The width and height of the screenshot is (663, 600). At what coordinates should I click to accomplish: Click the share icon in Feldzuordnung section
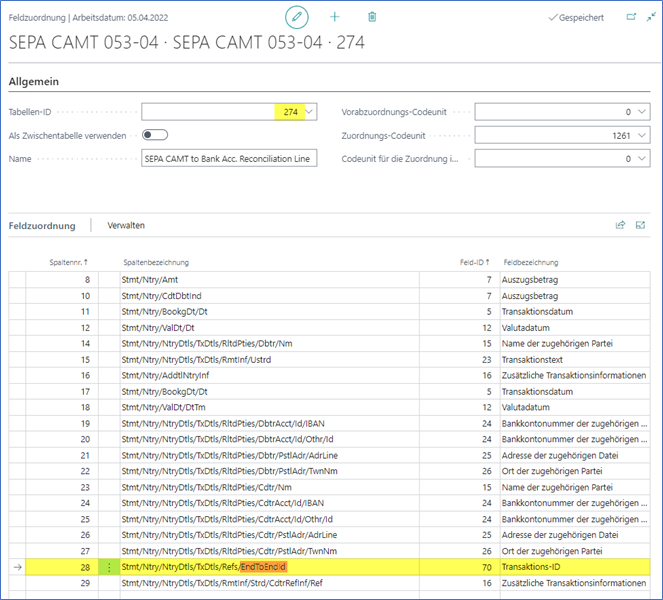(x=620, y=225)
